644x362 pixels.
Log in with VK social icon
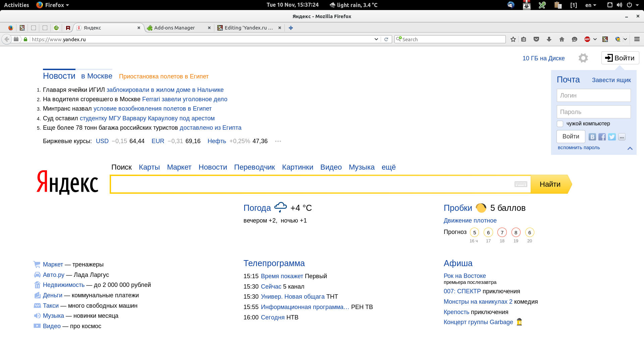point(592,137)
